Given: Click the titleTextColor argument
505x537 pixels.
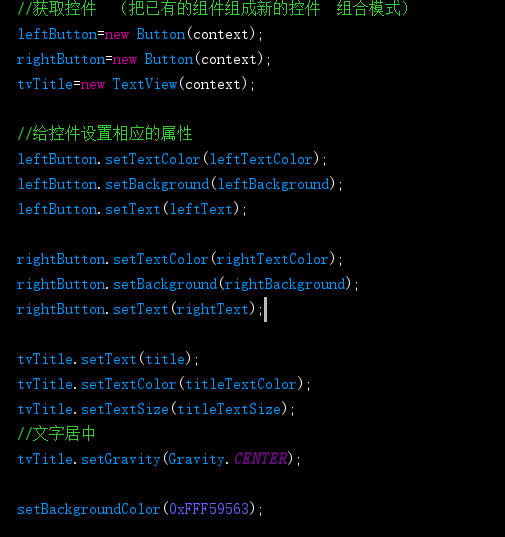Looking at the screenshot, I should click(x=241, y=384).
